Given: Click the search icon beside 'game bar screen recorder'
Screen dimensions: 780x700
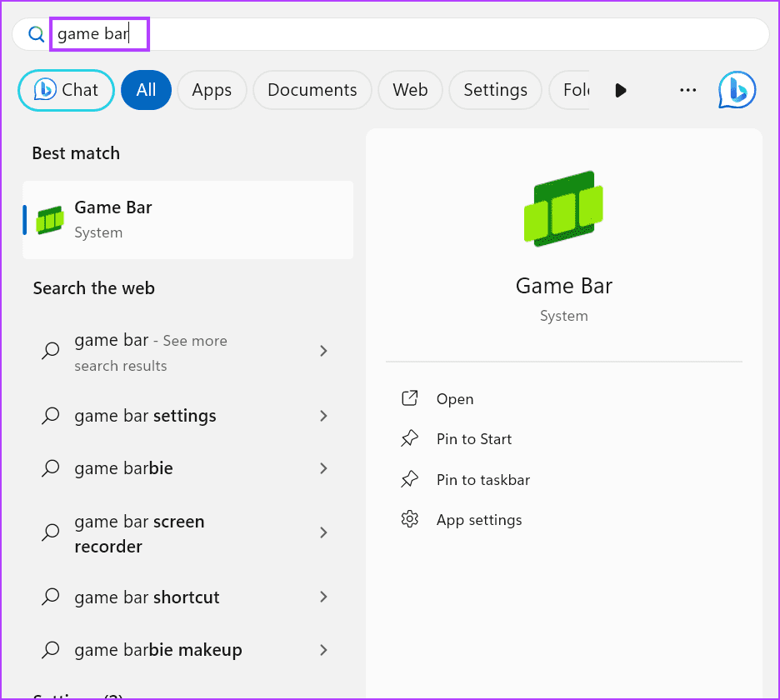Looking at the screenshot, I should [50, 532].
